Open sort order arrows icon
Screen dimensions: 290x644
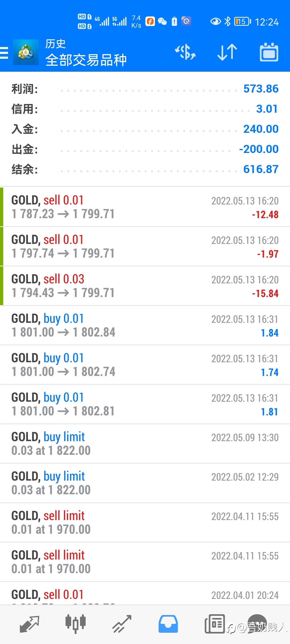point(227,52)
